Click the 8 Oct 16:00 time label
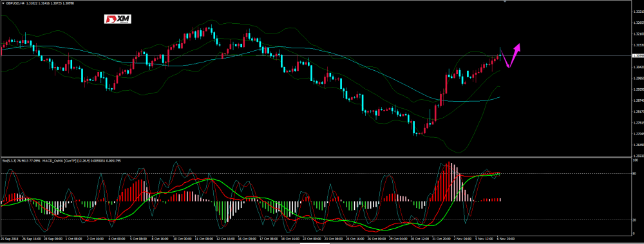644x244 pixels. 160,239
